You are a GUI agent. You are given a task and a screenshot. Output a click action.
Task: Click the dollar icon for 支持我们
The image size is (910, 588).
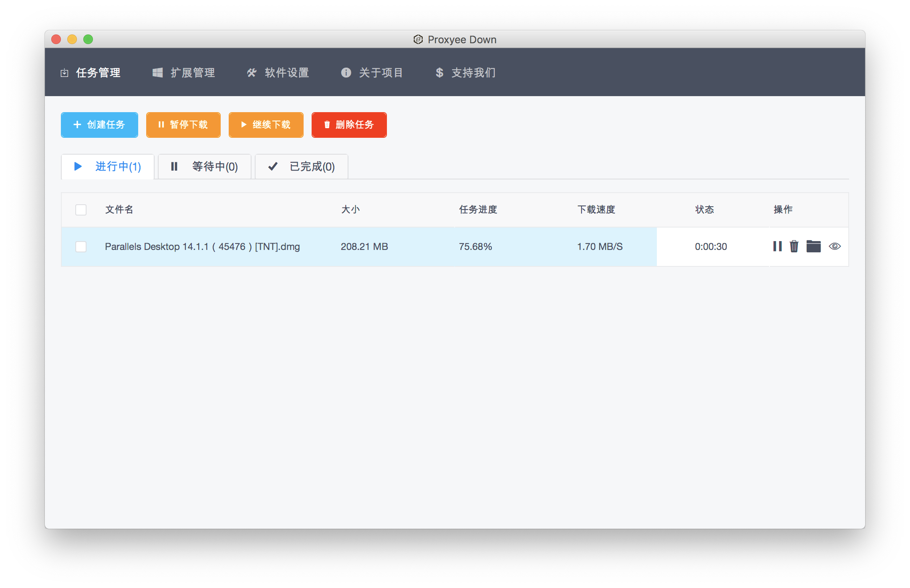click(439, 73)
